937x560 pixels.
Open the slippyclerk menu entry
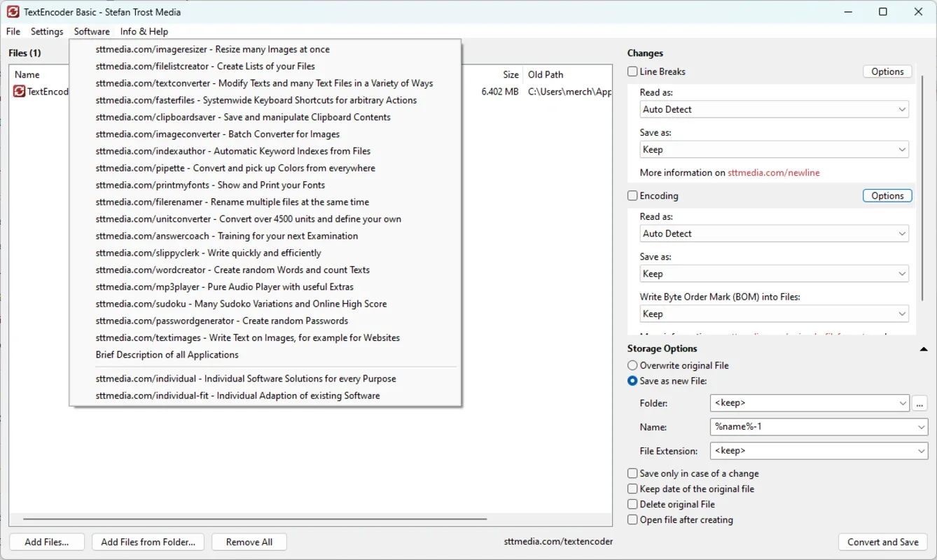(x=265, y=253)
